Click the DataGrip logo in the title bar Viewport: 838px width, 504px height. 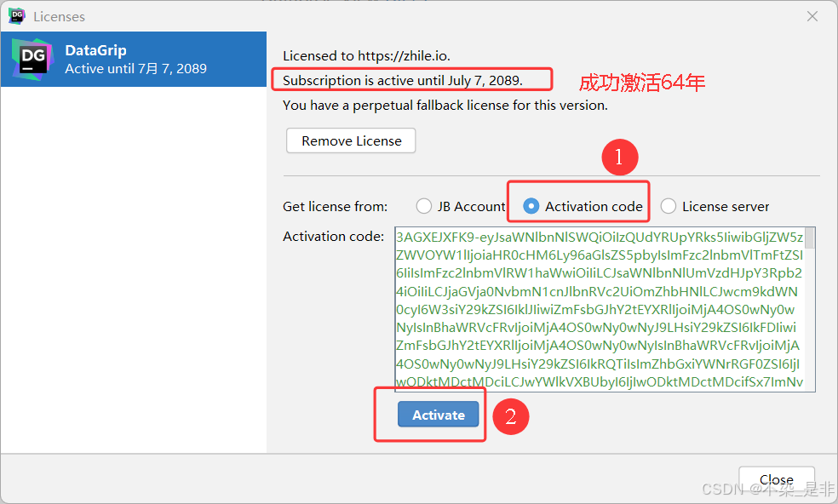tap(16, 16)
